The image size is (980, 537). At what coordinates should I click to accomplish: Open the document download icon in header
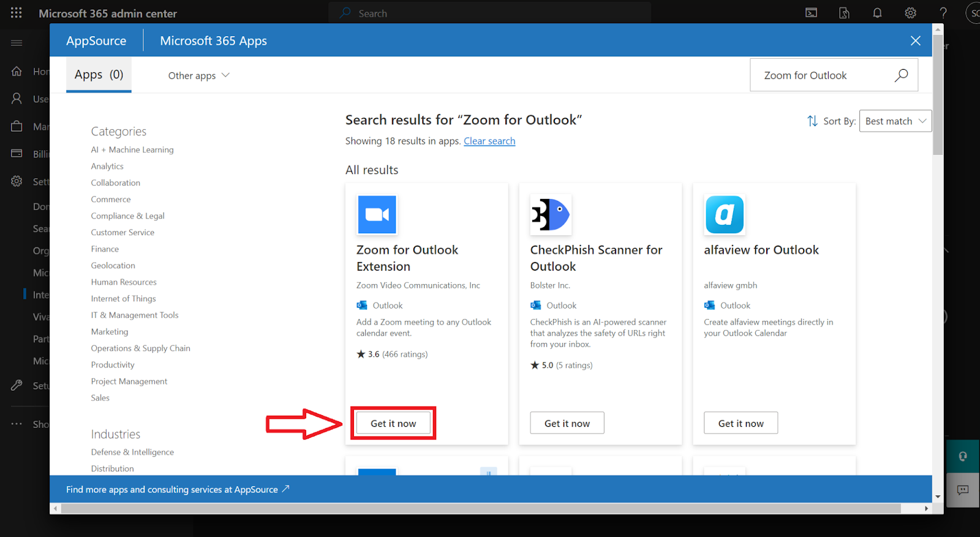coord(844,13)
